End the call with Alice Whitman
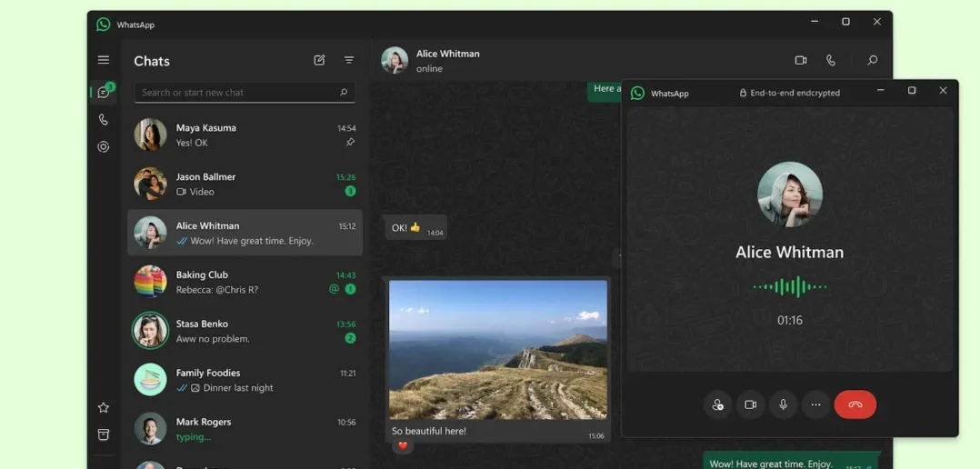The width and height of the screenshot is (980, 469). [x=855, y=404]
